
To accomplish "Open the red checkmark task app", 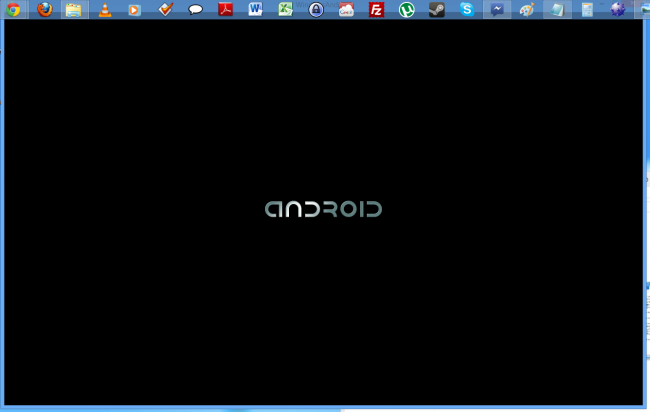I will 165,9.
